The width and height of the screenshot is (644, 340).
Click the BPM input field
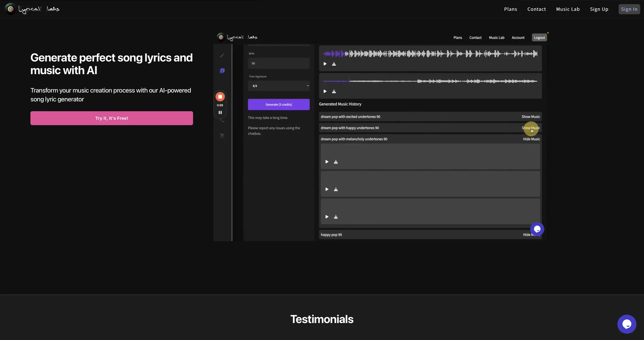click(x=278, y=63)
